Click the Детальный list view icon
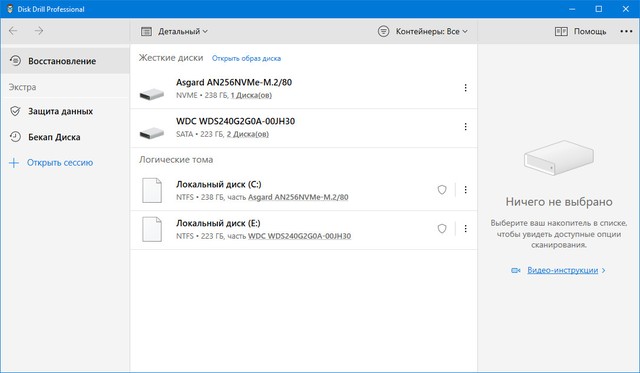640x373 pixels. click(146, 31)
